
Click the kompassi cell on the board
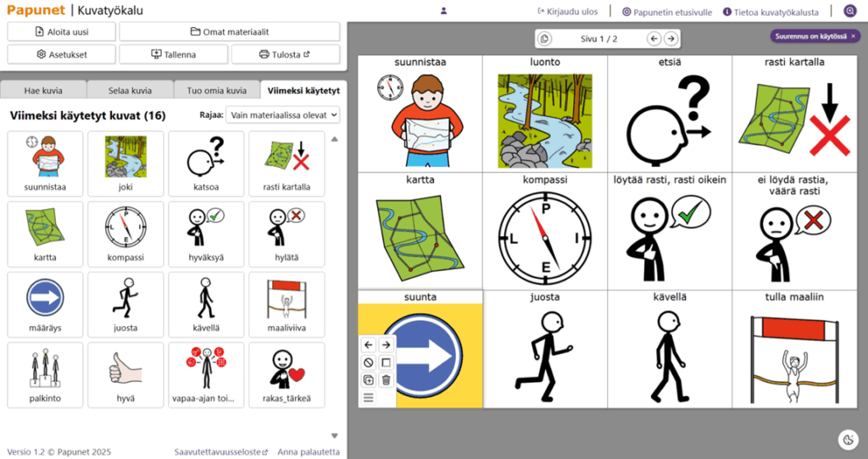coord(545,231)
